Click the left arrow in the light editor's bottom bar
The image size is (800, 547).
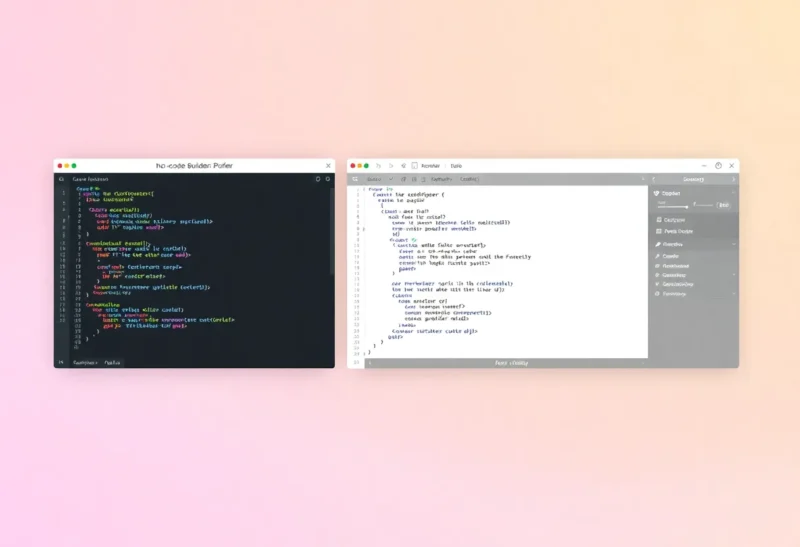tap(370, 363)
